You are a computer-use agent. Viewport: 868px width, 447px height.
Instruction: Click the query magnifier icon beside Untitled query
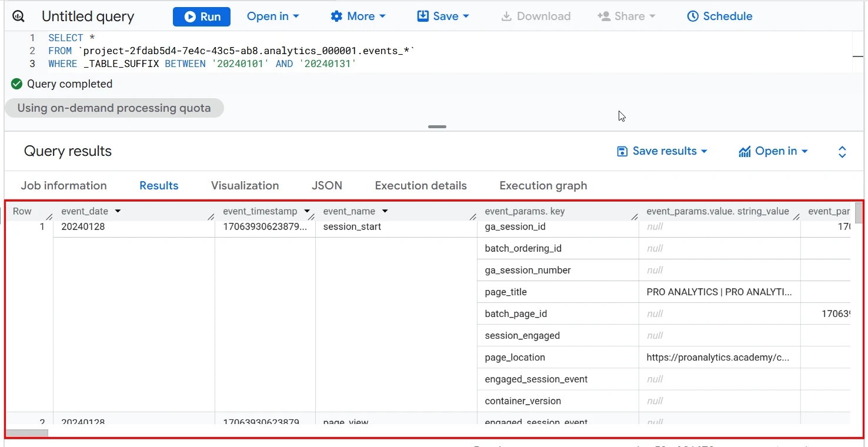click(x=19, y=16)
